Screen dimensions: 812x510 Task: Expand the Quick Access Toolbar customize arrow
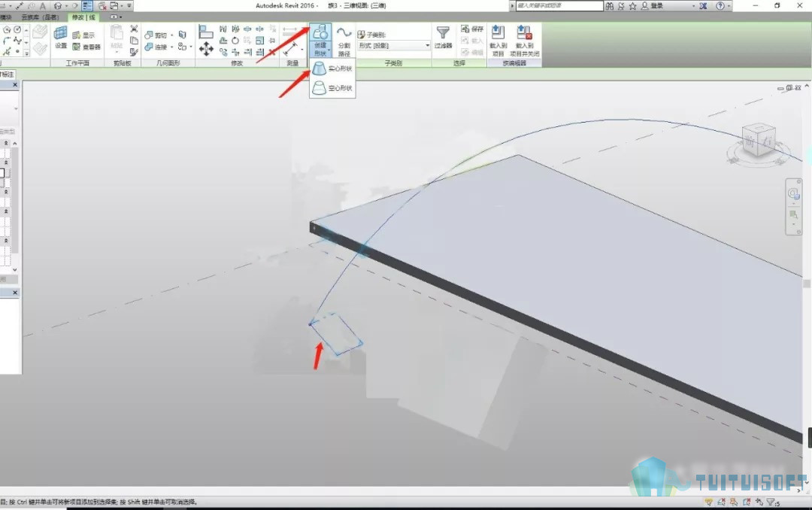click(x=129, y=6)
